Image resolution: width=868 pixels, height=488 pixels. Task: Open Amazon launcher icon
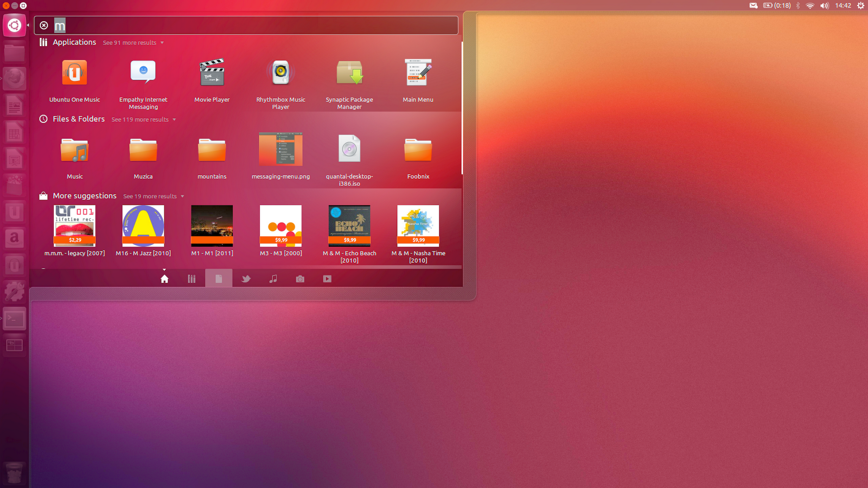[x=15, y=239]
